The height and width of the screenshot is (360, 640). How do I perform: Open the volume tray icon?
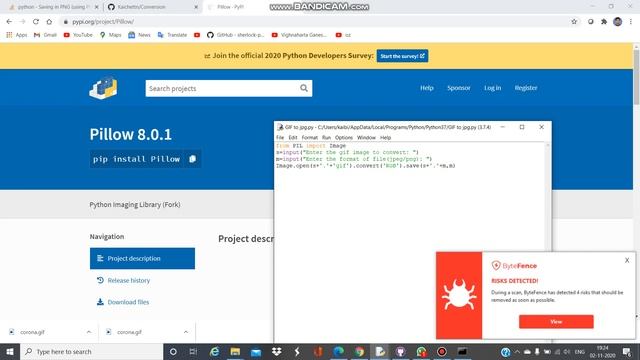[567, 351]
